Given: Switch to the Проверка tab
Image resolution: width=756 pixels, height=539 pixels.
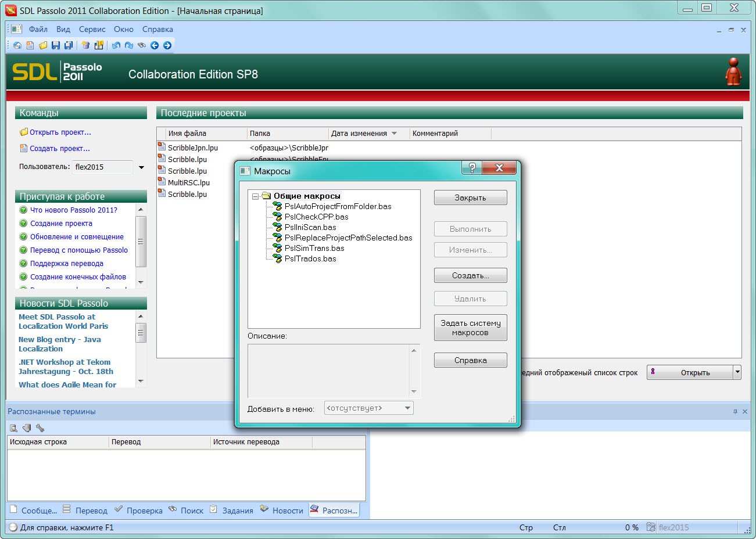Looking at the screenshot, I should point(138,510).
